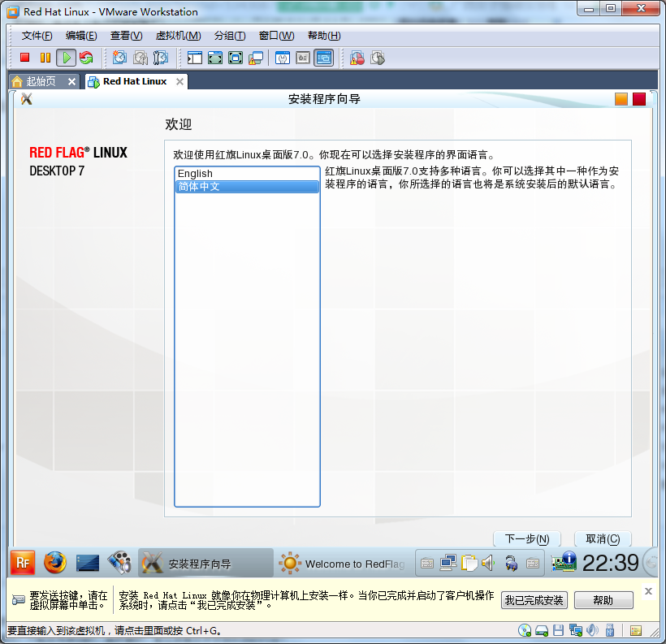
Task: Click the network adapter status bar icon
Action: click(576, 630)
